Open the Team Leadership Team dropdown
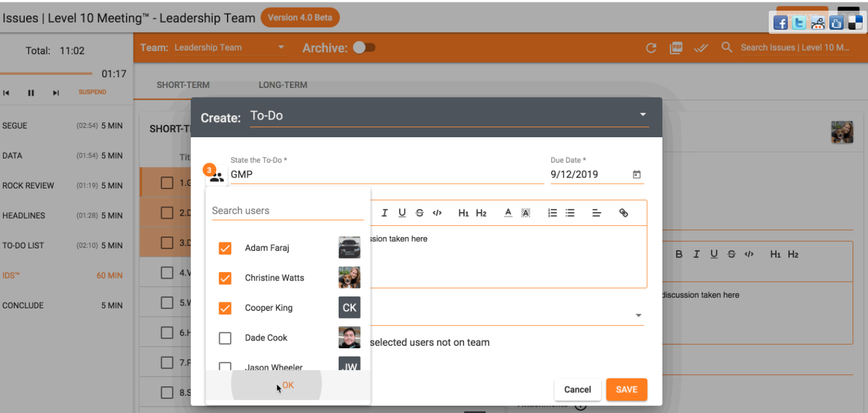The height and width of the screenshot is (413, 868). [230, 48]
